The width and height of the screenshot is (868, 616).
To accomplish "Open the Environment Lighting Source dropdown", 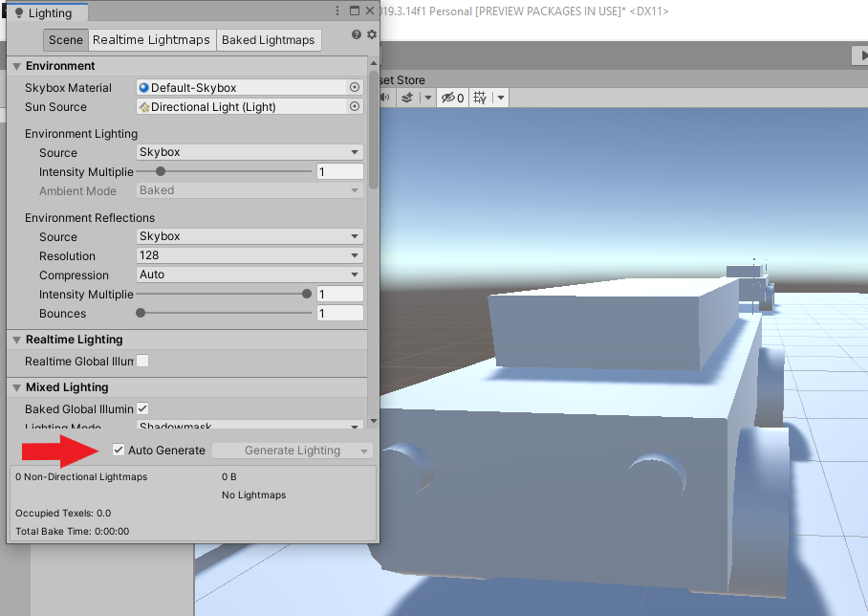I will [x=249, y=152].
